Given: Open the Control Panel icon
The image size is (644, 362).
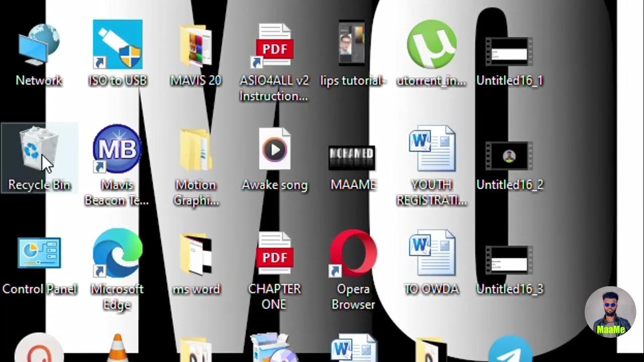Looking at the screenshot, I should click(39, 253).
